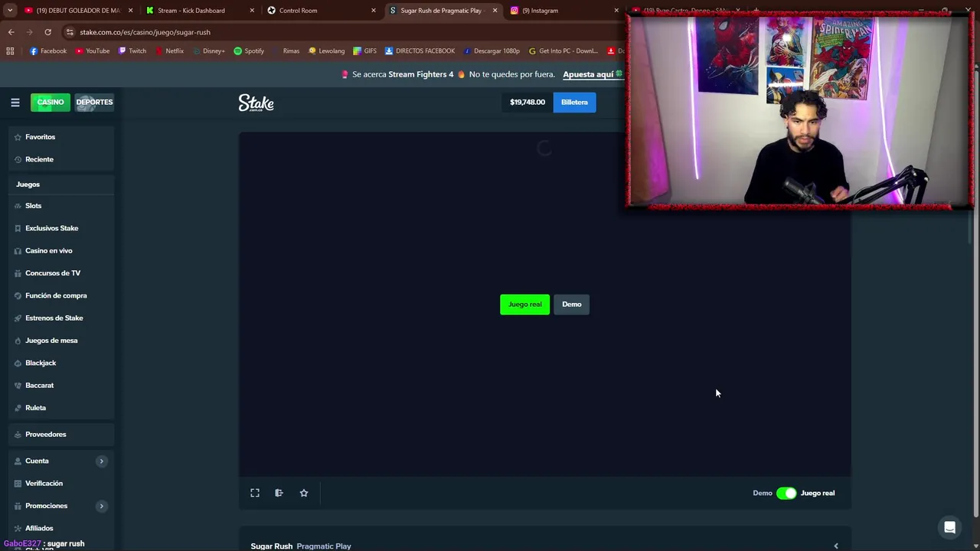Open balance $19,748.00 currency dropdown
980x551 pixels.
click(528, 102)
